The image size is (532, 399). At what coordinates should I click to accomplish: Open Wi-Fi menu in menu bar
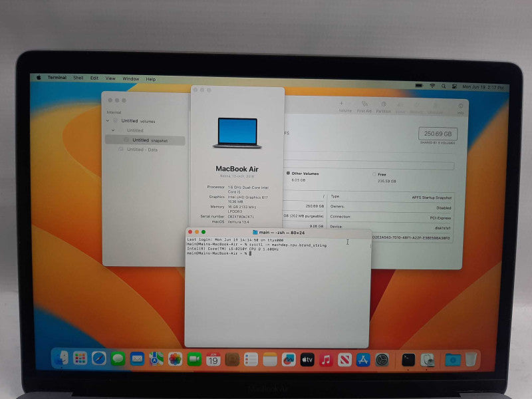[432, 86]
